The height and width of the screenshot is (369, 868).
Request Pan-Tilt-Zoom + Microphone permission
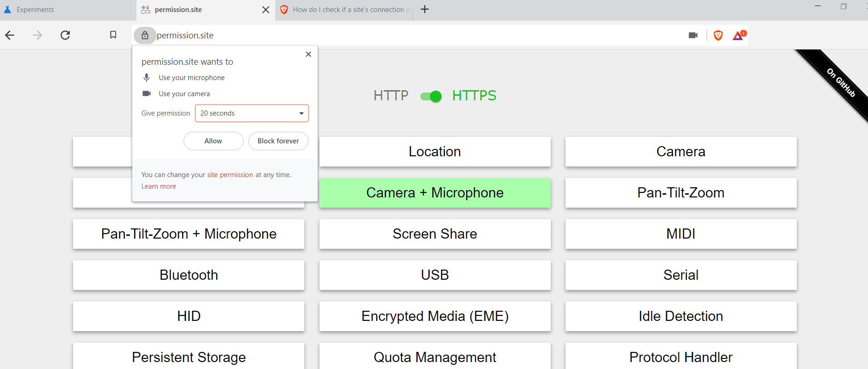[189, 234]
